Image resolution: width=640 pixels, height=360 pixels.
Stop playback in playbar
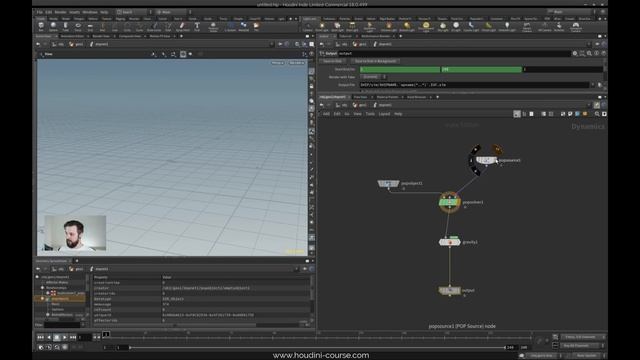[57, 337]
